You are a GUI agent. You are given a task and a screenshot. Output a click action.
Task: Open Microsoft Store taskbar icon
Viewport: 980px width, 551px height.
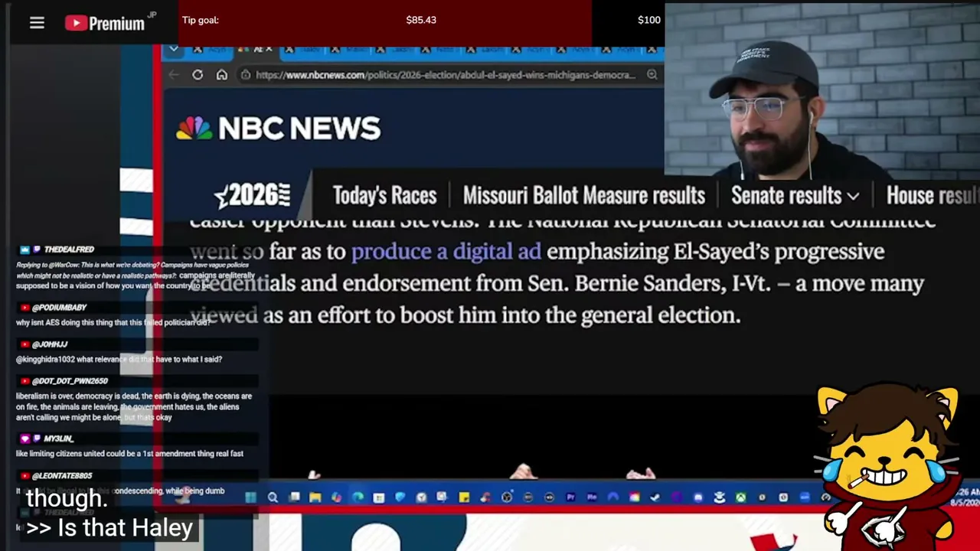[x=378, y=497]
